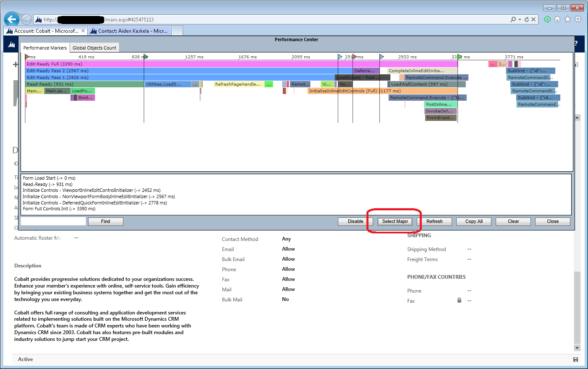Open the Favorites star icon
This screenshot has height=369, width=588.
(567, 19)
